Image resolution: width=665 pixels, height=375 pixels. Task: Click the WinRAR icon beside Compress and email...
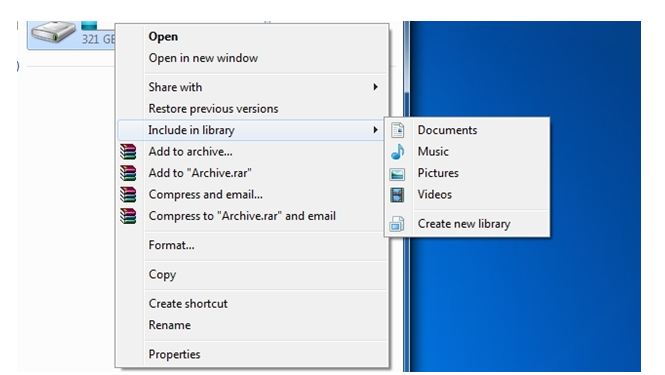(x=128, y=195)
